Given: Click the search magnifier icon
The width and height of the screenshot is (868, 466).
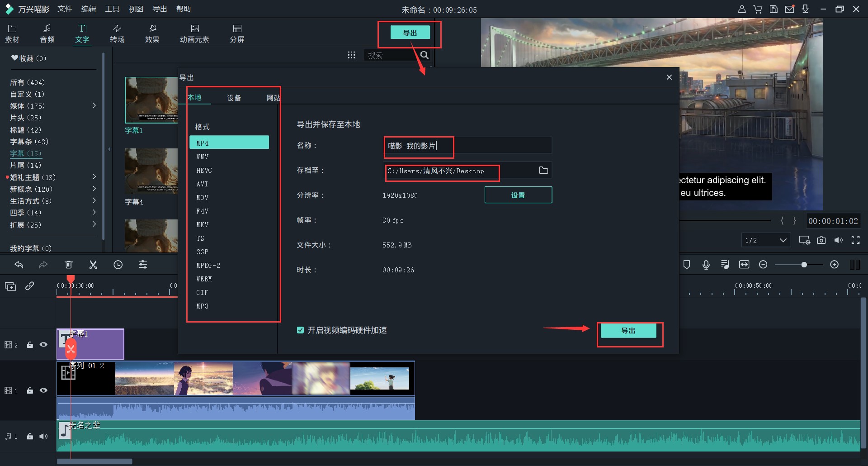Looking at the screenshot, I should pyautogui.click(x=425, y=55).
